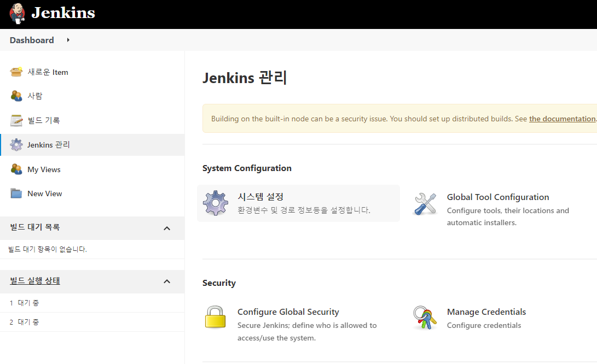Viewport: 597px width, 364px height.
Task: Click the Jenkins butler mascot logo
Action: click(x=17, y=13)
